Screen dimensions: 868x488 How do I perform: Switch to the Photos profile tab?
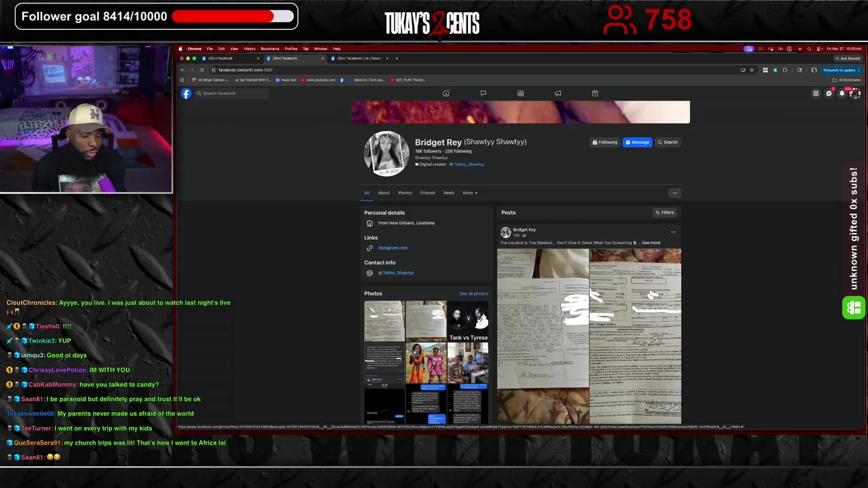pos(405,193)
